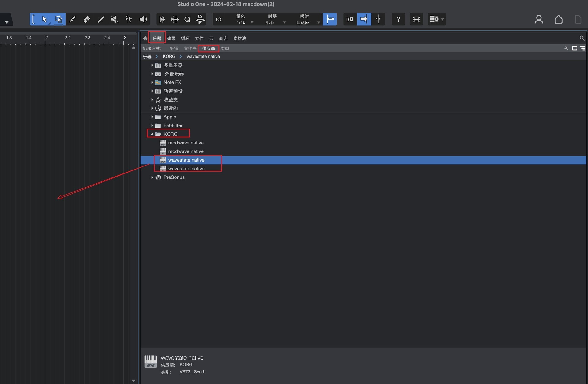Image resolution: width=588 pixels, height=384 pixels.
Task: Sort by 文件夹
Action: click(x=190, y=48)
